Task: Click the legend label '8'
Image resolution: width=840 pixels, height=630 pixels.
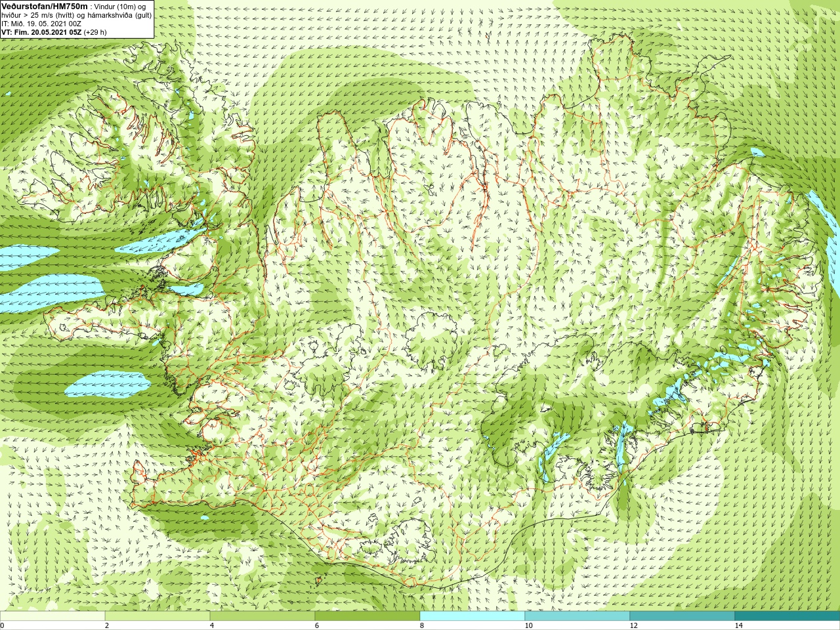Action: (422, 625)
